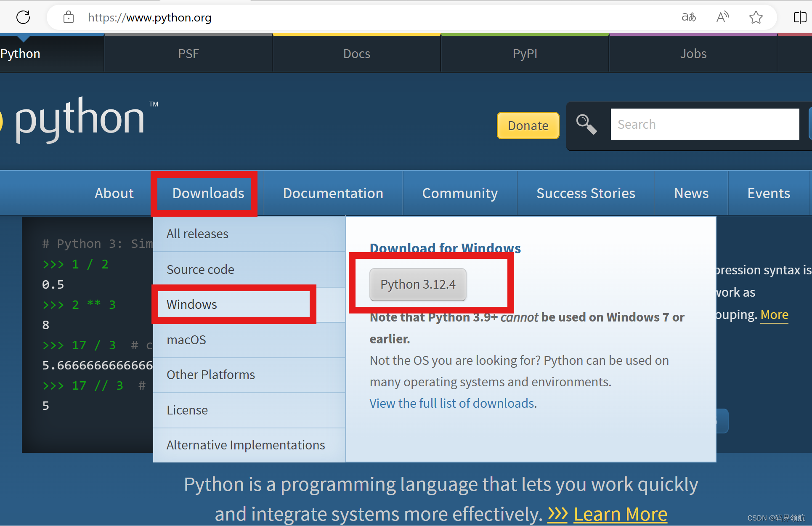Click the Python logo

[80, 119]
